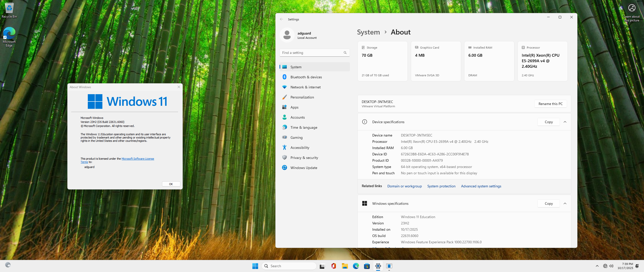This screenshot has width=644, height=272.
Task: Open Microsoft Store from taskbar
Action: click(367, 266)
